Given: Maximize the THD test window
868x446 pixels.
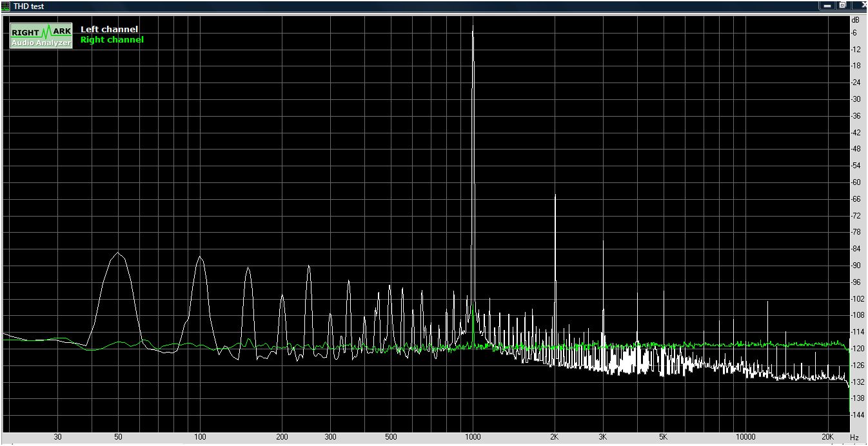Looking at the screenshot, I should coord(842,5).
